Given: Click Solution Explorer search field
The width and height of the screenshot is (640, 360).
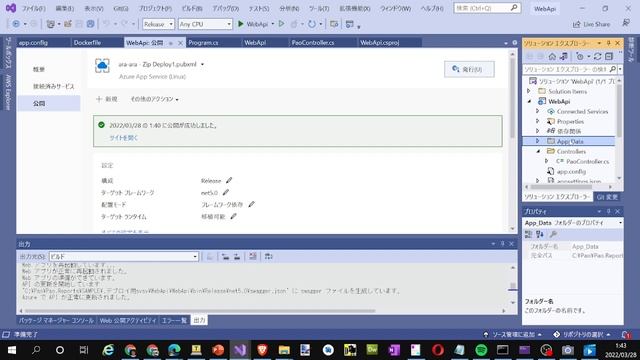Looking at the screenshot, I should [570, 69].
